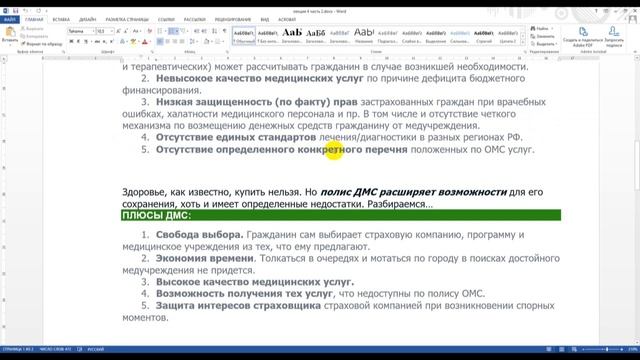Apply the red font color
640x360 pixels.
tap(144, 42)
